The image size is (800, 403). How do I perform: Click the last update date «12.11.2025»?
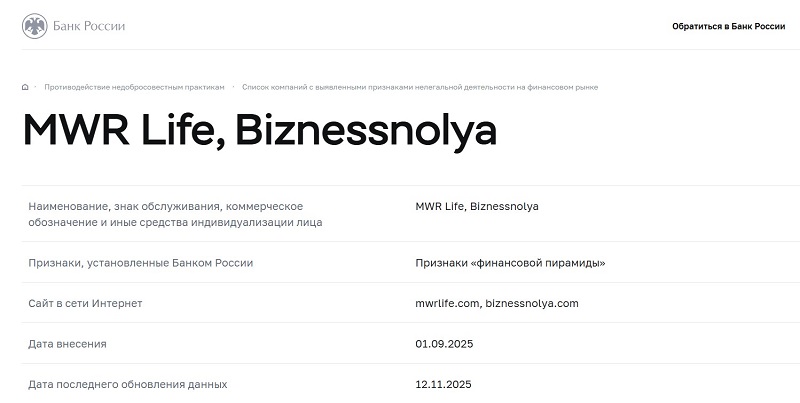click(443, 384)
